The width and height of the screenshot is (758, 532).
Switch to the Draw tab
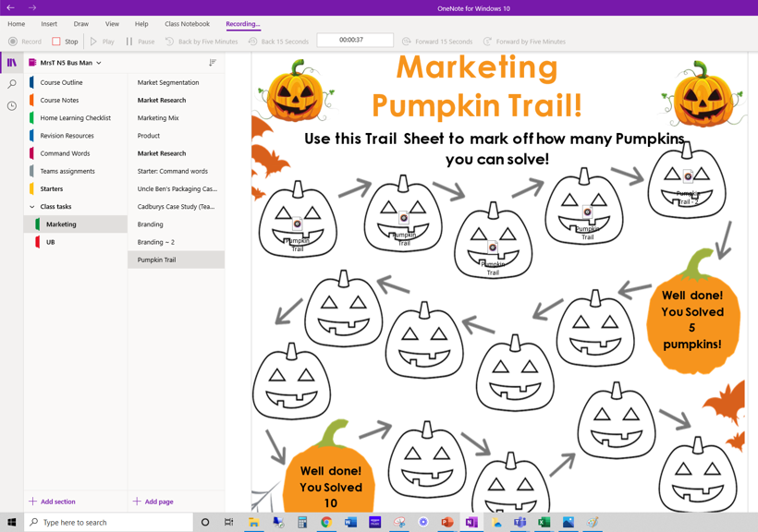coord(81,24)
